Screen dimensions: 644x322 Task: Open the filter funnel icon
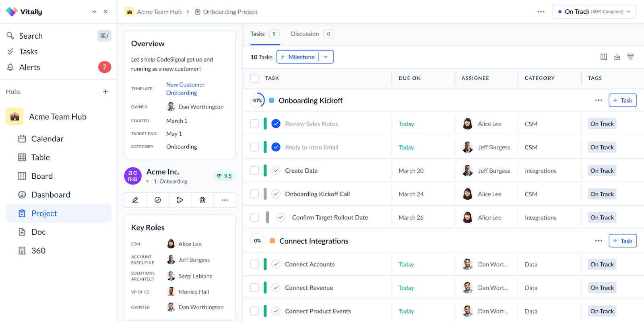click(631, 57)
